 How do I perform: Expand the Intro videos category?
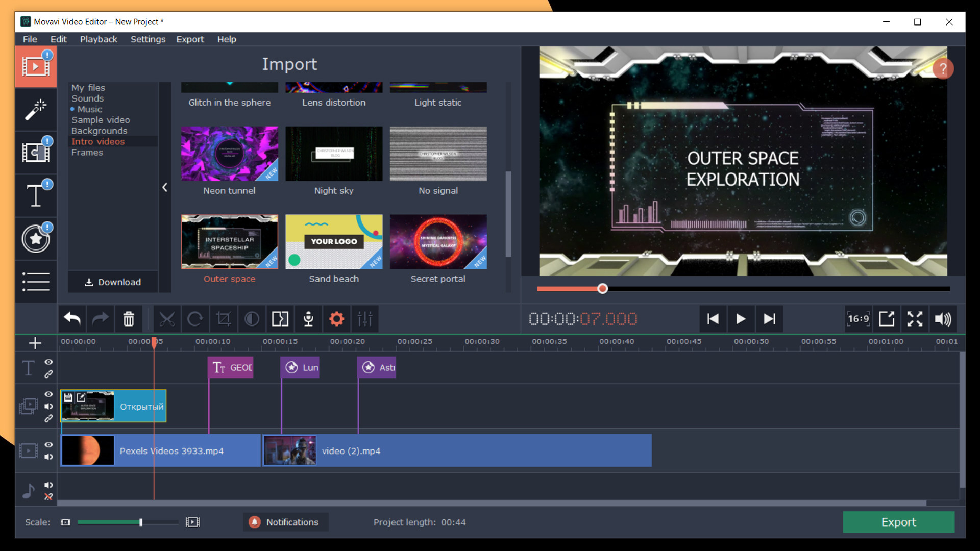pos(98,141)
